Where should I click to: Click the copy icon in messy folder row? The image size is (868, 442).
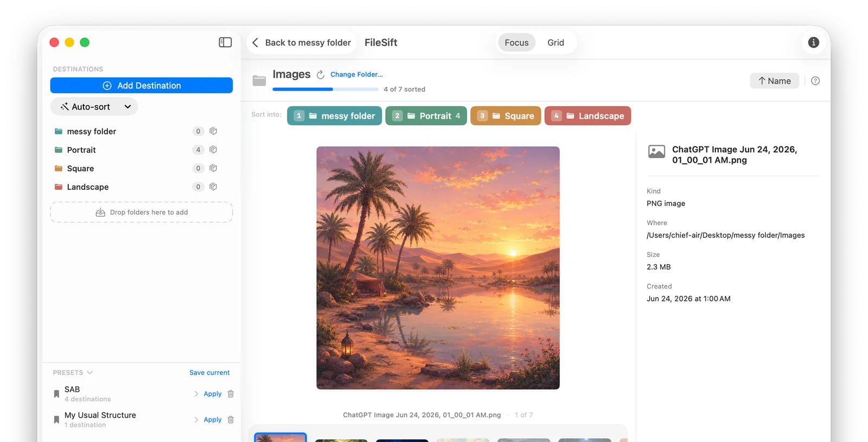(213, 131)
